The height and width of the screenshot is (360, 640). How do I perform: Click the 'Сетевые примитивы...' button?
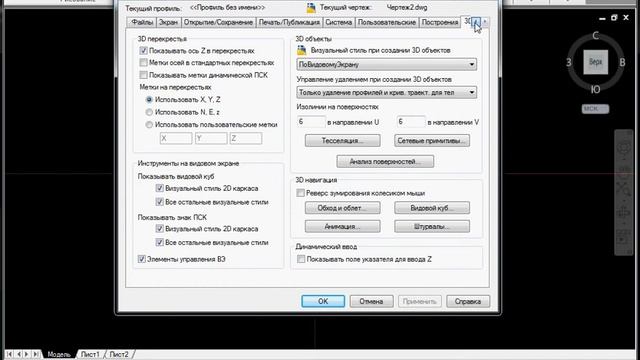(x=432, y=140)
